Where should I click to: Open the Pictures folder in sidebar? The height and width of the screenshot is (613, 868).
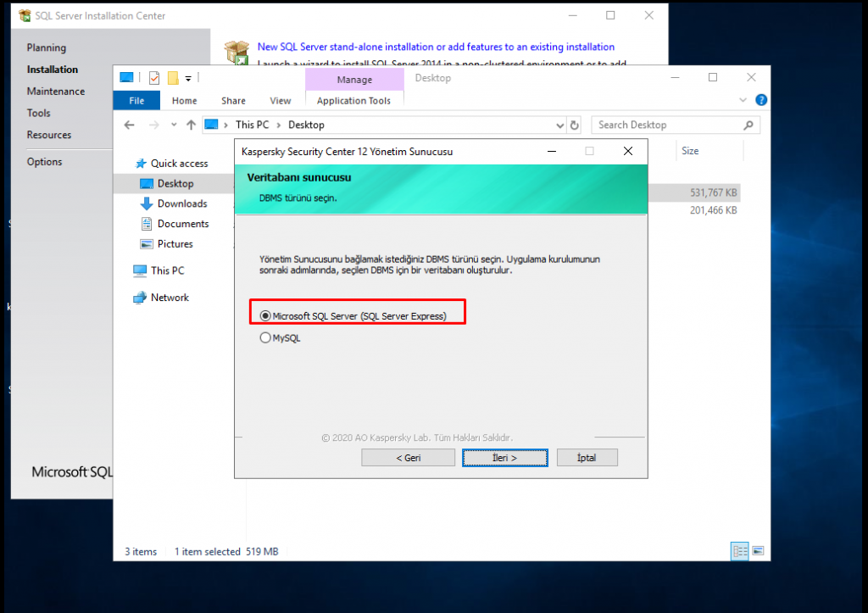point(177,243)
